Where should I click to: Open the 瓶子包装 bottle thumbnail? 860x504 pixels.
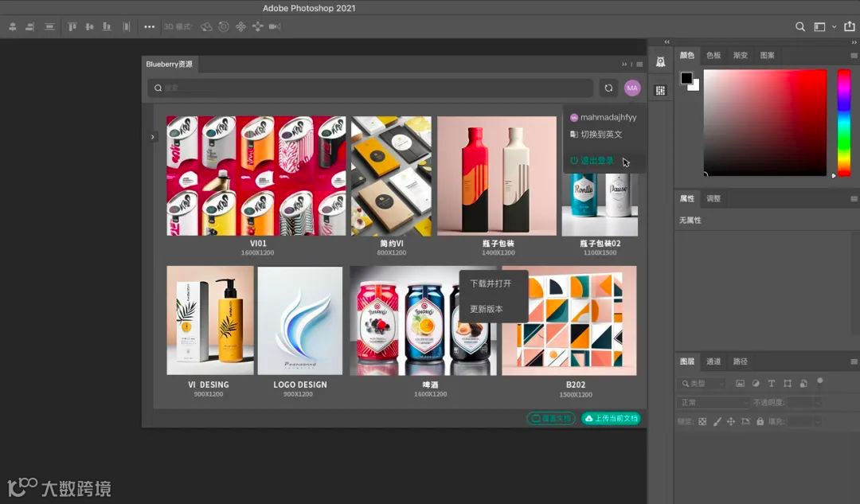pyautogui.click(x=497, y=175)
